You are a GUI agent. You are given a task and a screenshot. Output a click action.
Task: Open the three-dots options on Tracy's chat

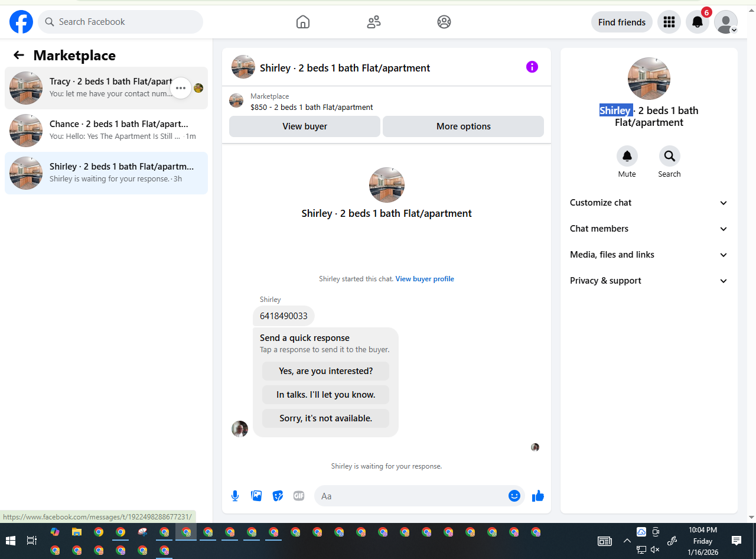[x=181, y=88]
